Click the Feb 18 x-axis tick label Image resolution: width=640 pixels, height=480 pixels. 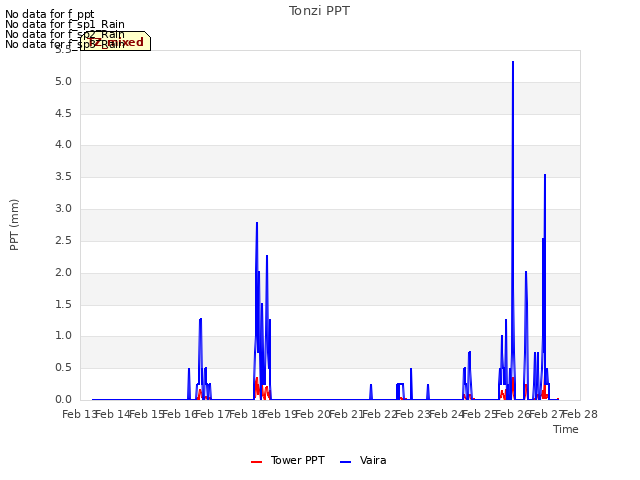click(246, 414)
